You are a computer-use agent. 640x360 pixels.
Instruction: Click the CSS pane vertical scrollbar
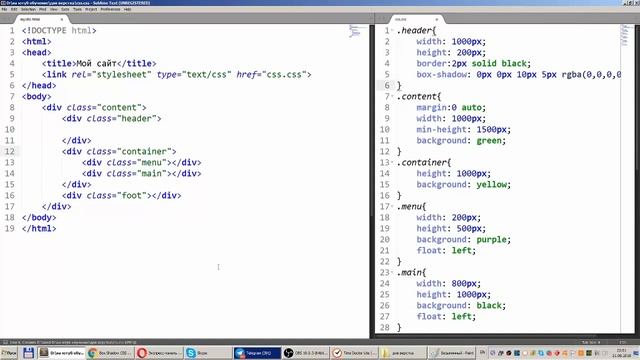pyautogui.click(x=638, y=98)
